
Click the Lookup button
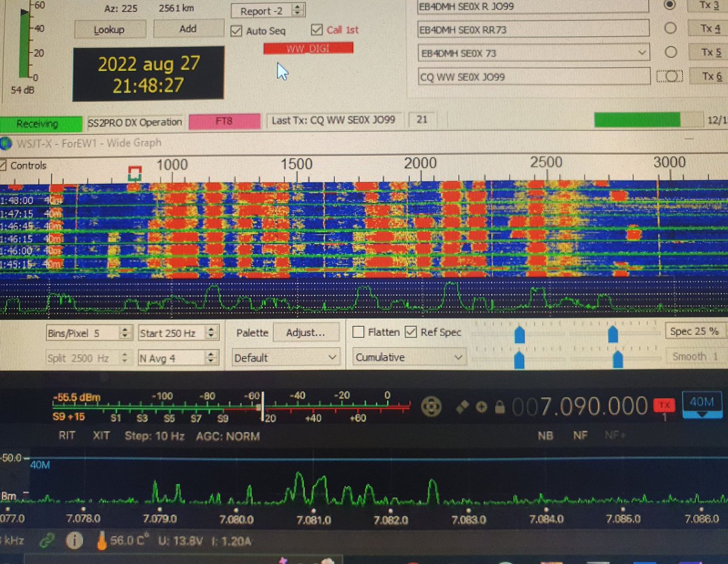point(110,29)
